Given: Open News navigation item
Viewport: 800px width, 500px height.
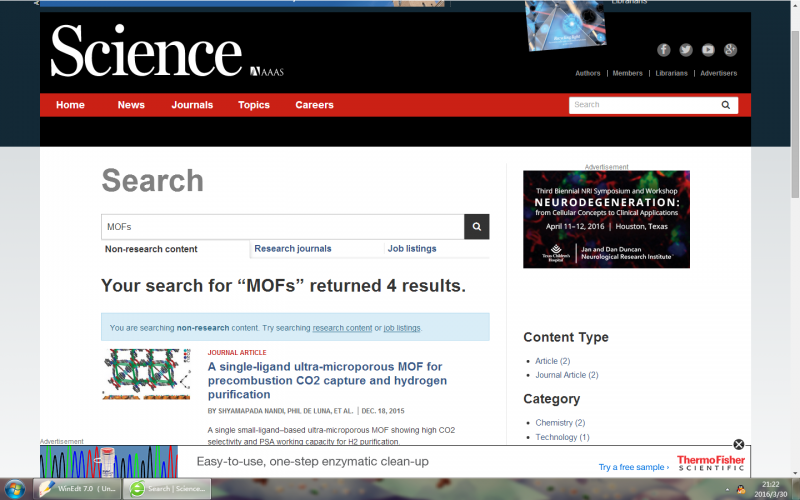Looking at the screenshot, I should point(131,105).
